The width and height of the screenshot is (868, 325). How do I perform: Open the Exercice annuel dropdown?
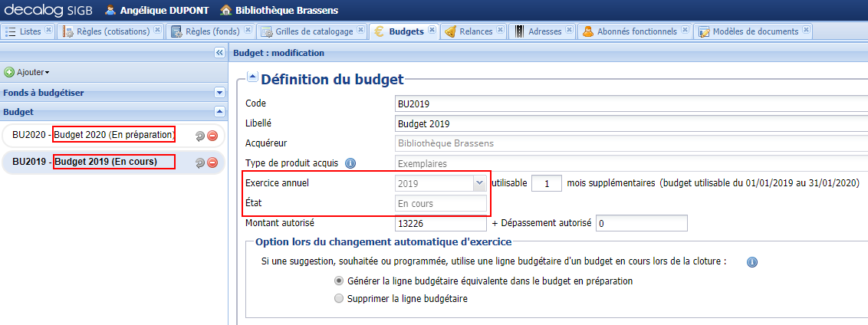click(479, 183)
